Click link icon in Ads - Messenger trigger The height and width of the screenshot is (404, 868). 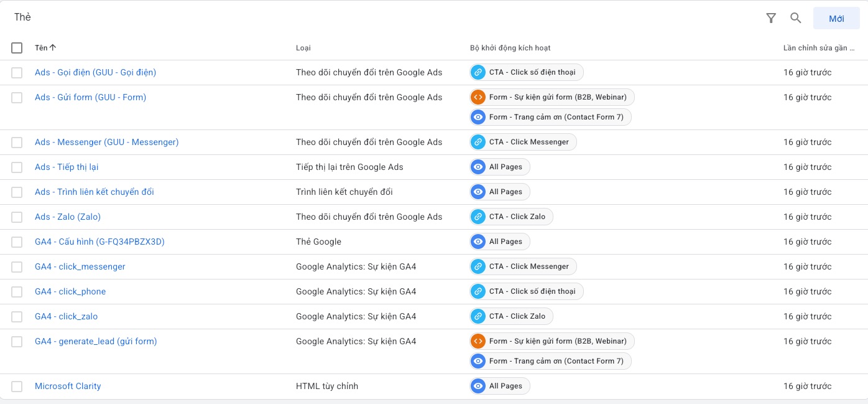click(478, 142)
